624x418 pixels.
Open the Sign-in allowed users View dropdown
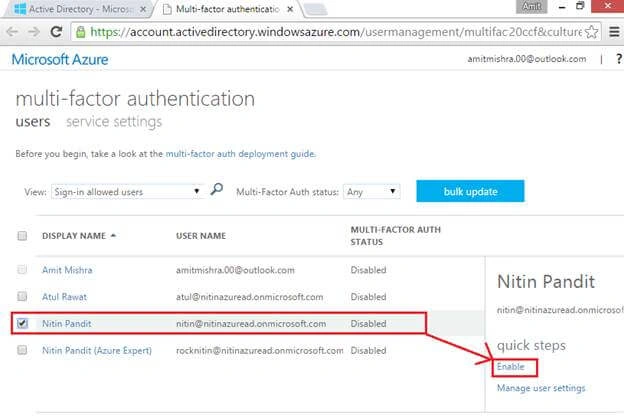click(127, 192)
